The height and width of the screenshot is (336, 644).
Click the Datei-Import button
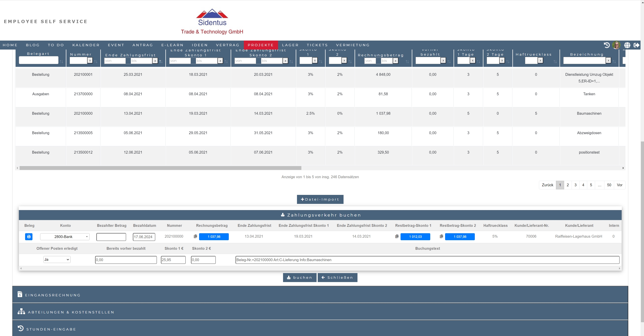320,199
